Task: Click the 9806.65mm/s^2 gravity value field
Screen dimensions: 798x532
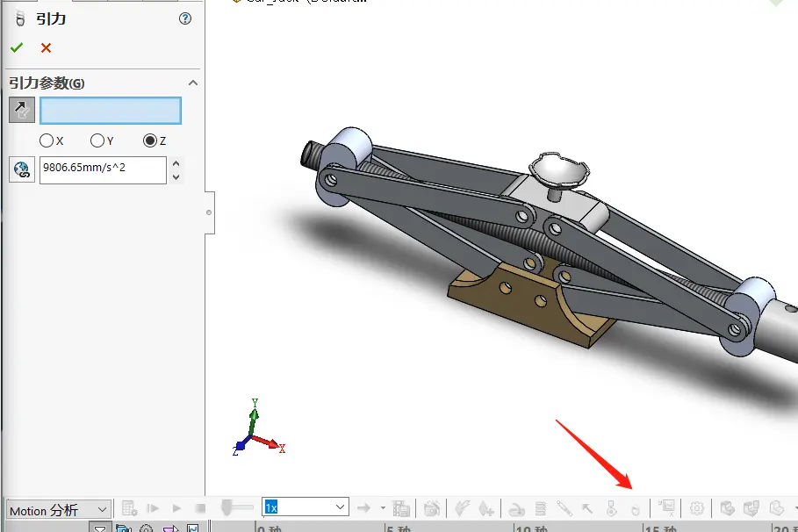Action: click(x=103, y=170)
